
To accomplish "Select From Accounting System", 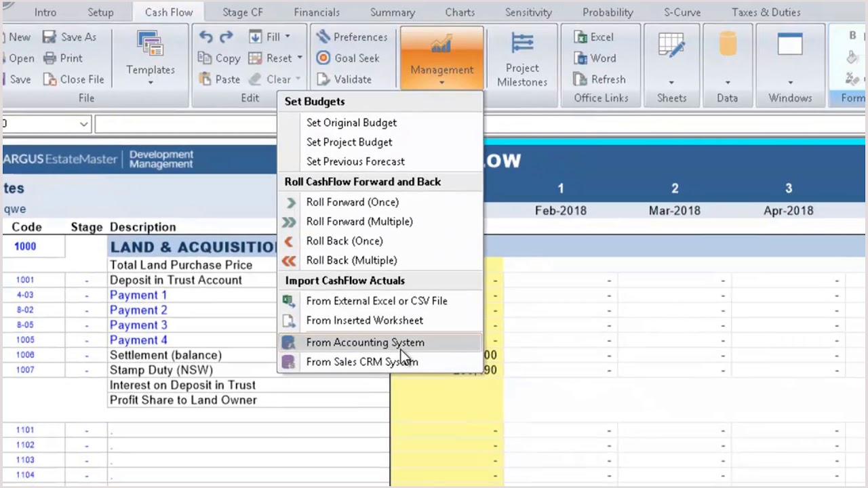I will [380, 342].
